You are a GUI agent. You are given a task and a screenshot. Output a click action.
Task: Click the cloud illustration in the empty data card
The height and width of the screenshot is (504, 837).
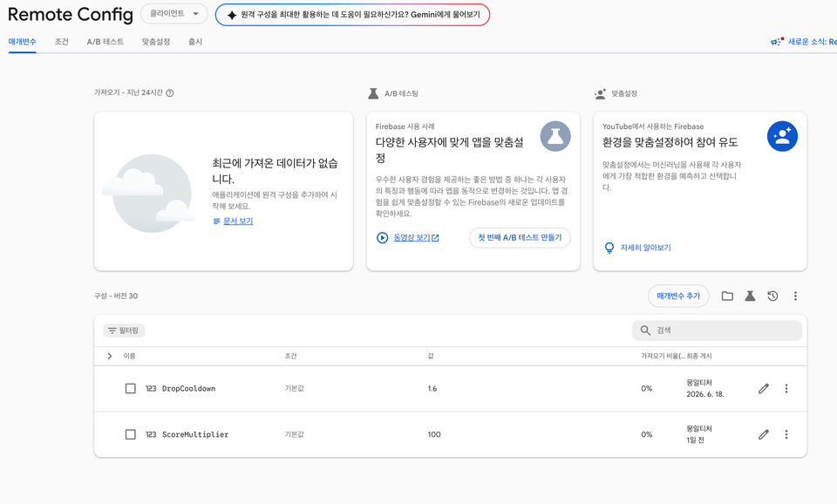(x=149, y=194)
